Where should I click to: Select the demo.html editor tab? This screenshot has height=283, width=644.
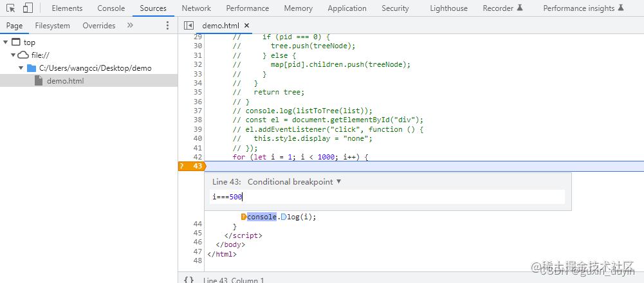[221, 26]
